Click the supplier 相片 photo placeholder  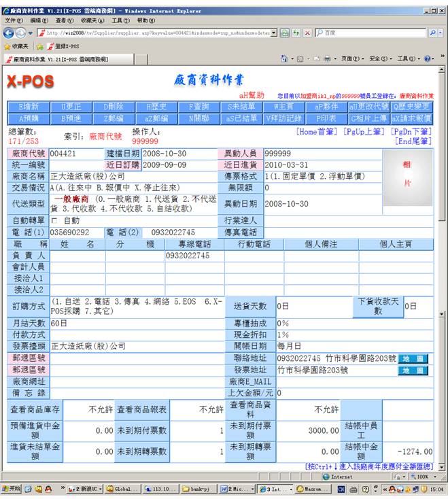[407, 175]
